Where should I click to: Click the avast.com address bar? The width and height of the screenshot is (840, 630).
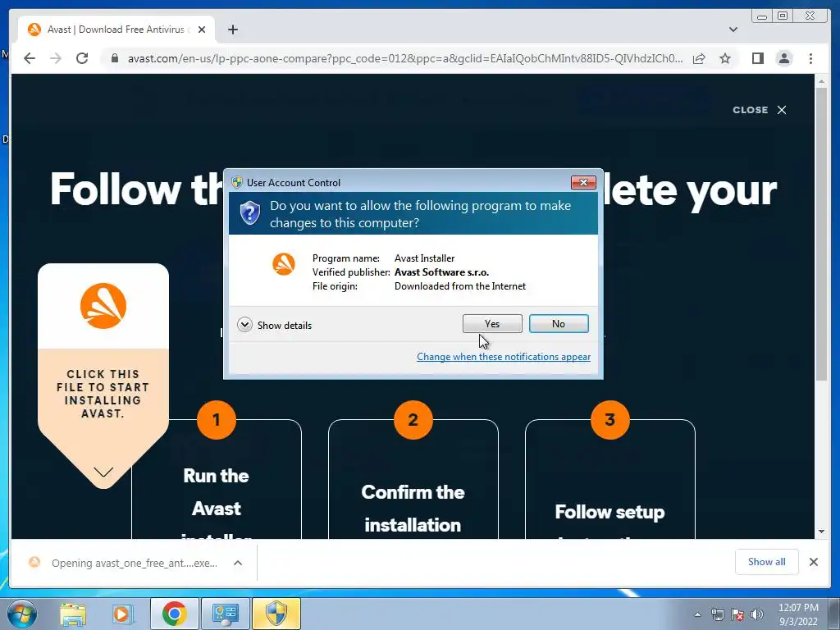(405, 58)
